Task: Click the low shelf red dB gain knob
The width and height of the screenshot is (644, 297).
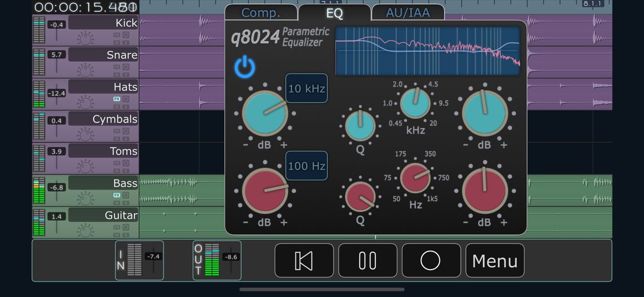Action: (265, 191)
